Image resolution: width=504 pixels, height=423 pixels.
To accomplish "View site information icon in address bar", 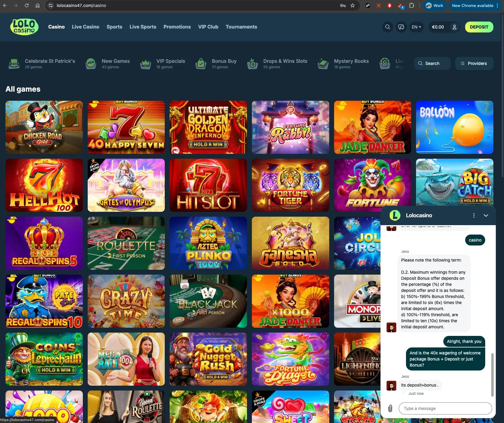I will tap(51, 5).
